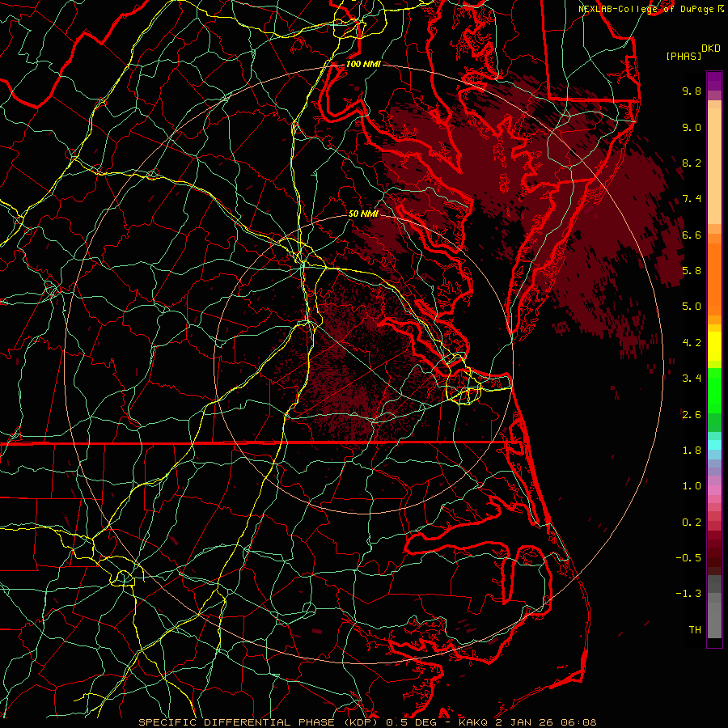The width and height of the screenshot is (728, 728).
Task: Pick the bright green band on the scale
Action: click(714, 390)
